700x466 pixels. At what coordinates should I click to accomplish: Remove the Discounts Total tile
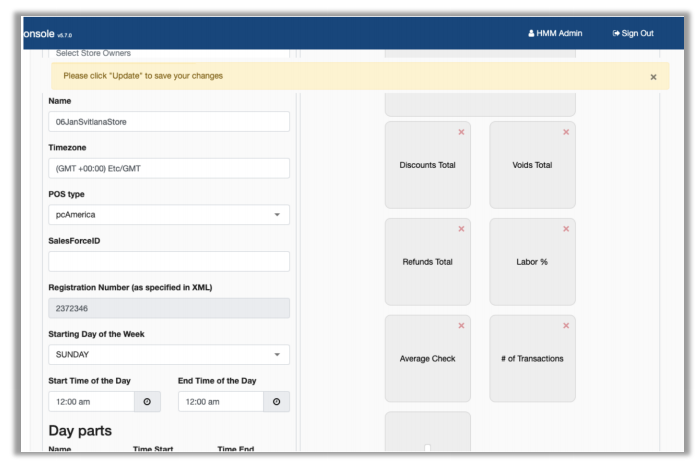461,132
